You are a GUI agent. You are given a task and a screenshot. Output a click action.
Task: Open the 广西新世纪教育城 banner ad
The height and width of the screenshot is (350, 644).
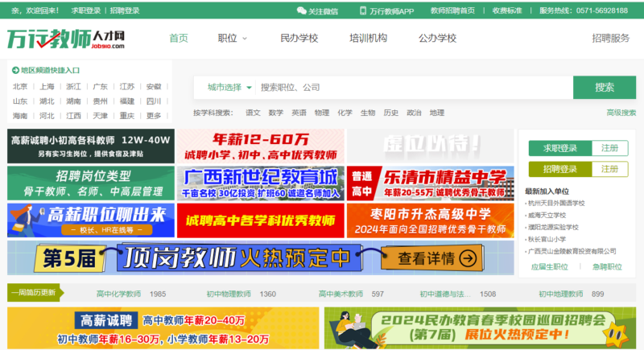tap(260, 183)
